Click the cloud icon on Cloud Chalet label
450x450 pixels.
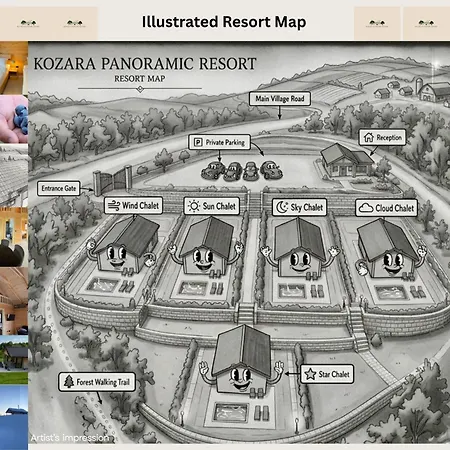[x=366, y=208]
